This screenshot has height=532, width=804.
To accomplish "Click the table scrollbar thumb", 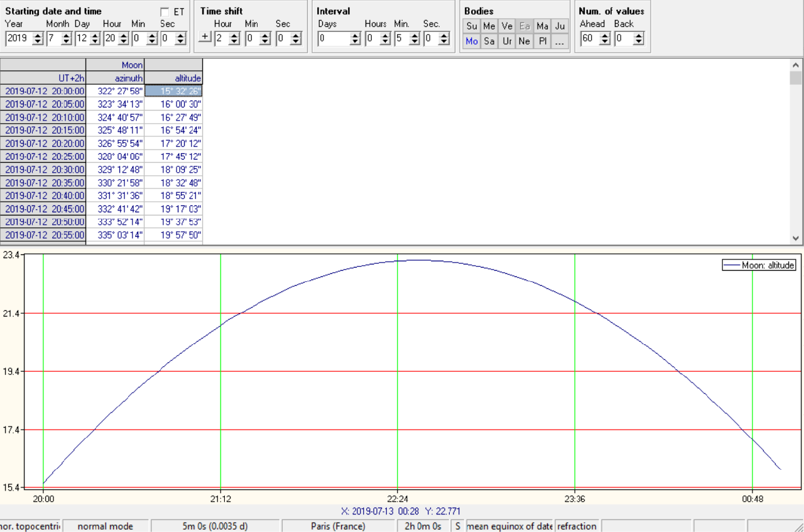I will [x=796, y=78].
